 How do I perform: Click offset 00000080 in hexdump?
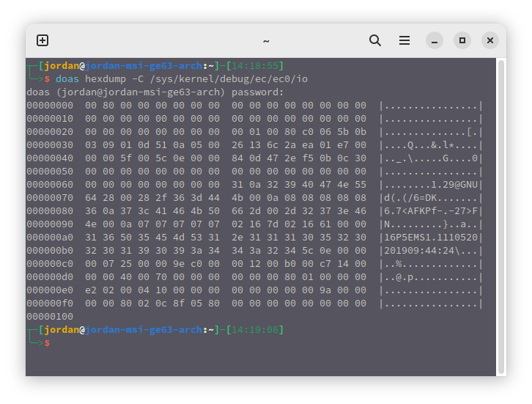[x=50, y=211]
